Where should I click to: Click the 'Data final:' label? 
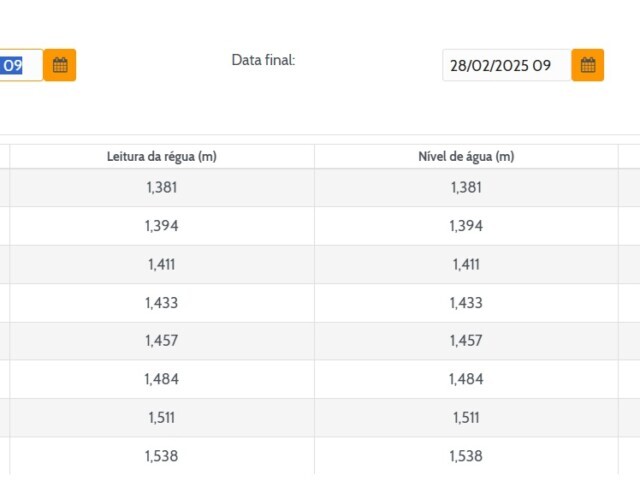coord(263,60)
